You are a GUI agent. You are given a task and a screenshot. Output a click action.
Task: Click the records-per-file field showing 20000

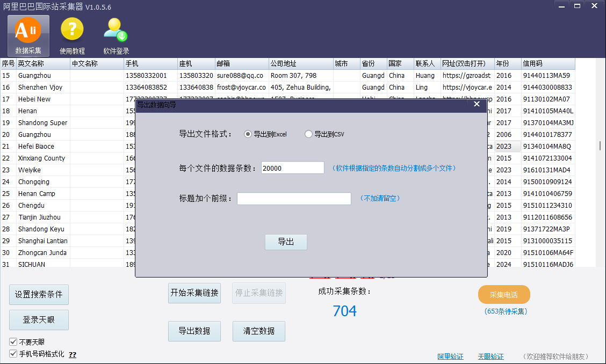(x=293, y=168)
